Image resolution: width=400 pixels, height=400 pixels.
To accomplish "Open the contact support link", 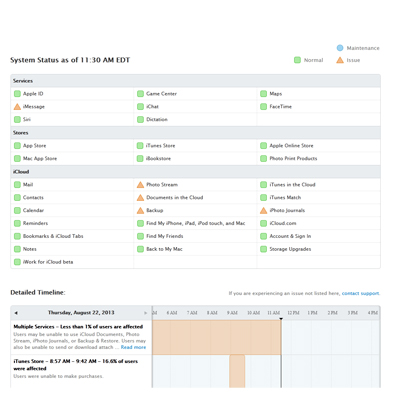I will click(361, 293).
